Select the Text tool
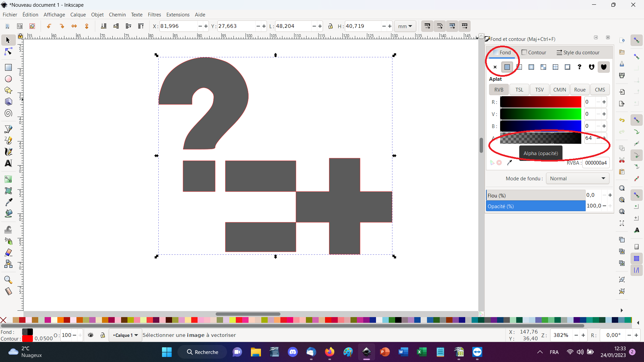The height and width of the screenshot is (362, 644). tap(8, 163)
